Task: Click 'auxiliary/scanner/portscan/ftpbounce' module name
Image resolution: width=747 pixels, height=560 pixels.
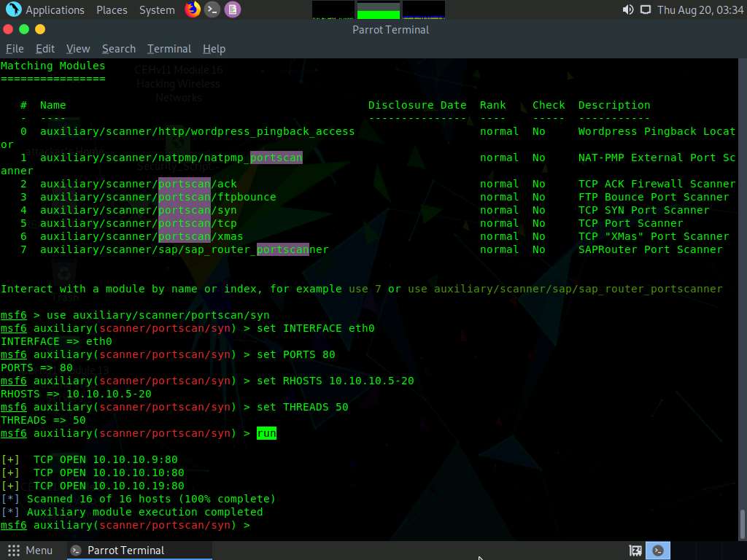Action: click(158, 197)
